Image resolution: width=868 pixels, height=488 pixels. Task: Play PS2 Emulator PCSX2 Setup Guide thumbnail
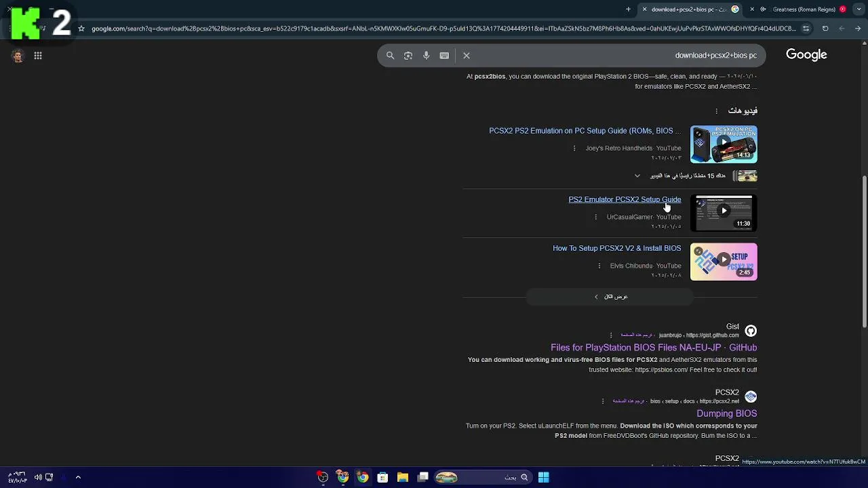[x=724, y=213]
